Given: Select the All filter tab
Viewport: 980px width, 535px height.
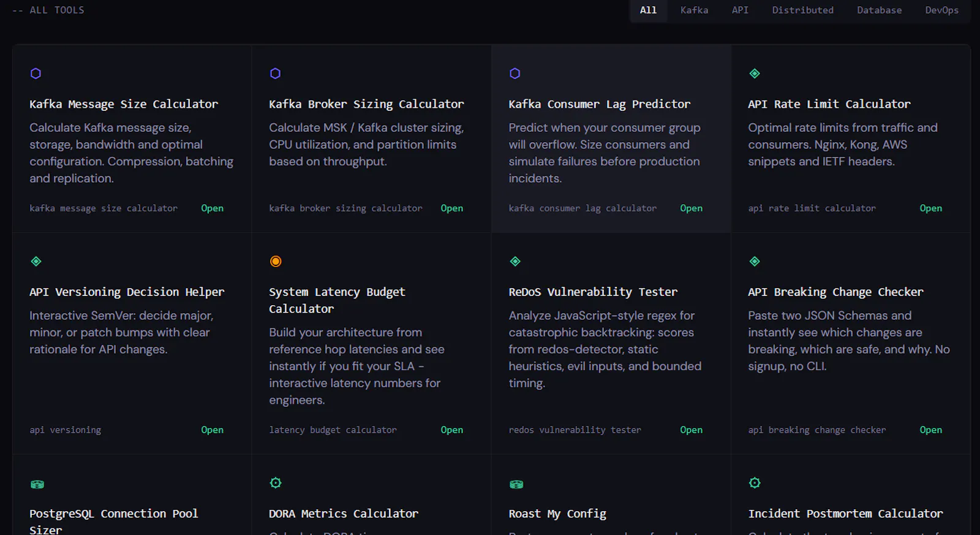Looking at the screenshot, I should point(648,10).
